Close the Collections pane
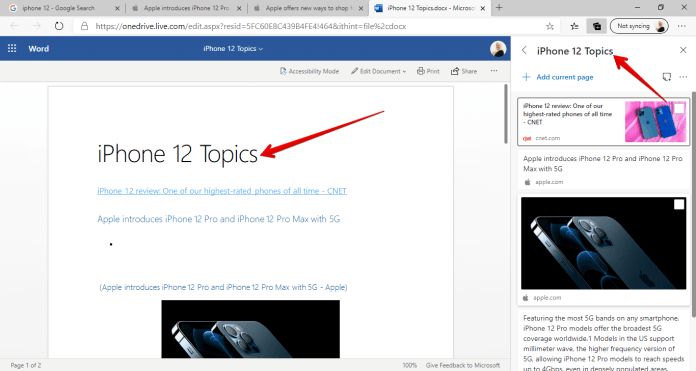Viewport: 696px width, 371px height. point(683,50)
